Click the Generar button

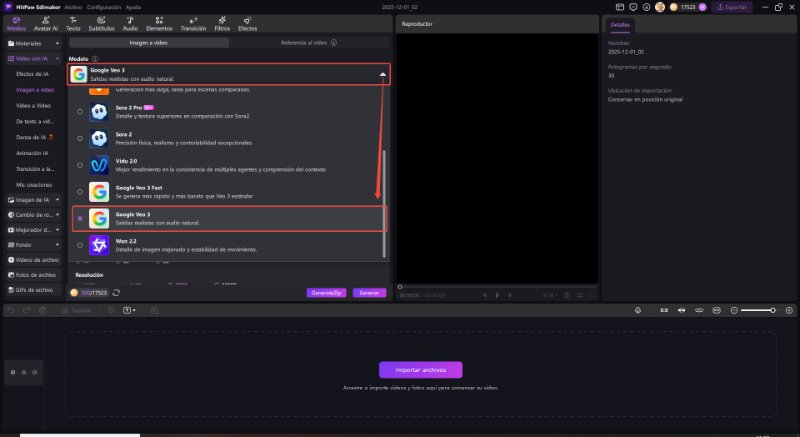[x=369, y=293]
